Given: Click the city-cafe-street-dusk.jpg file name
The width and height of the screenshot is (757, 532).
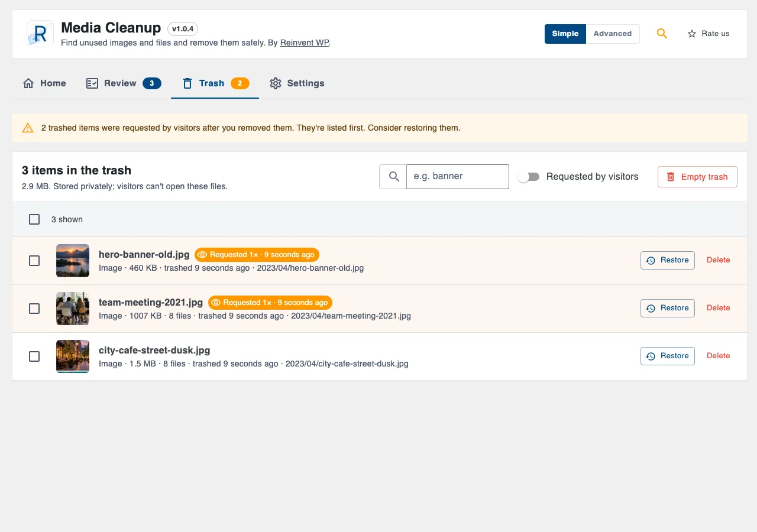Looking at the screenshot, I should (x=154, y=351).
